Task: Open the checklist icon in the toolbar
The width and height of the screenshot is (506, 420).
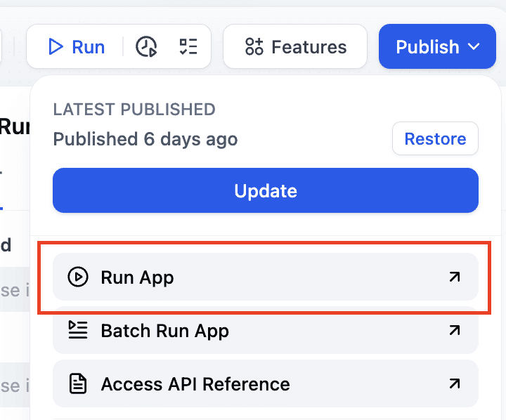Action: pos(188,47)
